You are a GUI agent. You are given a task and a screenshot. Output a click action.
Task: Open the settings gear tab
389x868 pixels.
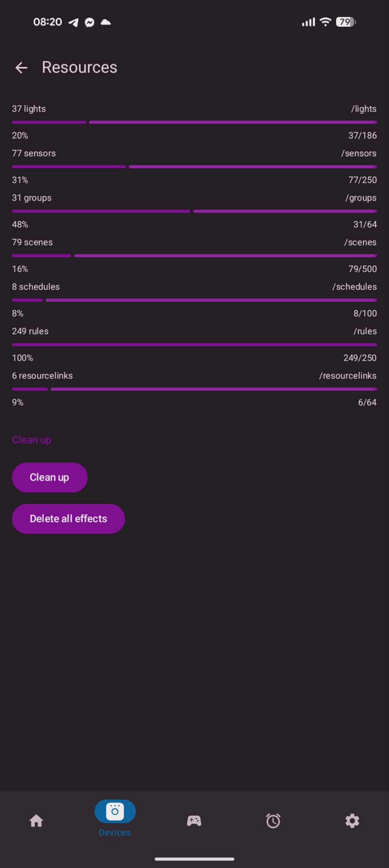click(352, 821)
